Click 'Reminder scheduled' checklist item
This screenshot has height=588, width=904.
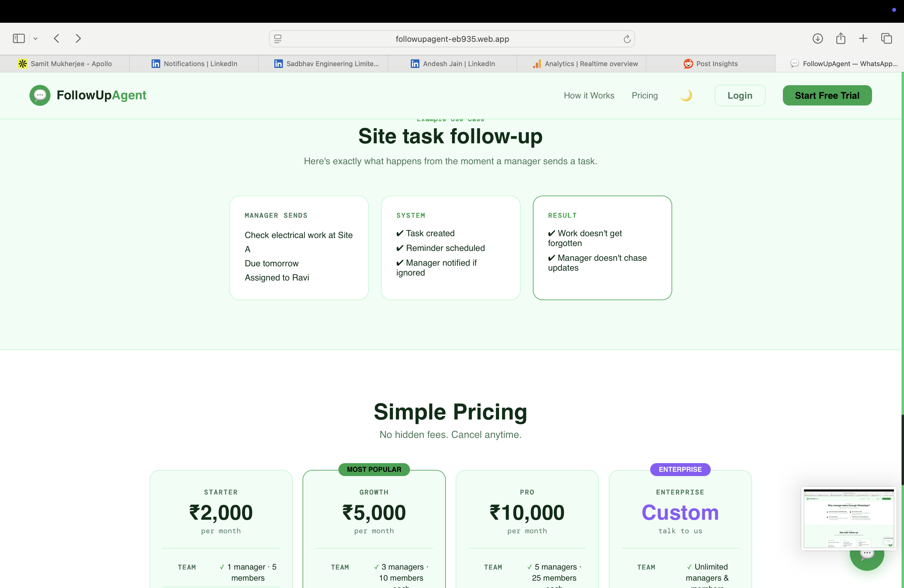click(x=441, y=248)
